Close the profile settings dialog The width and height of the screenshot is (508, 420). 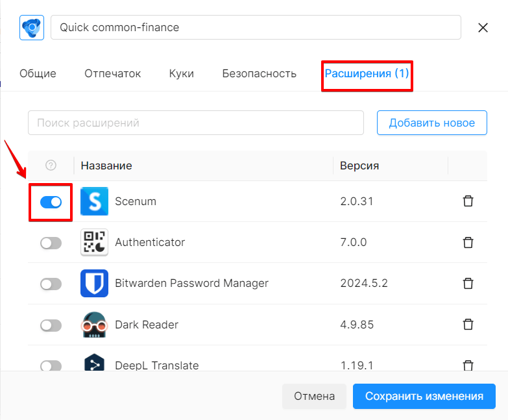483,27
